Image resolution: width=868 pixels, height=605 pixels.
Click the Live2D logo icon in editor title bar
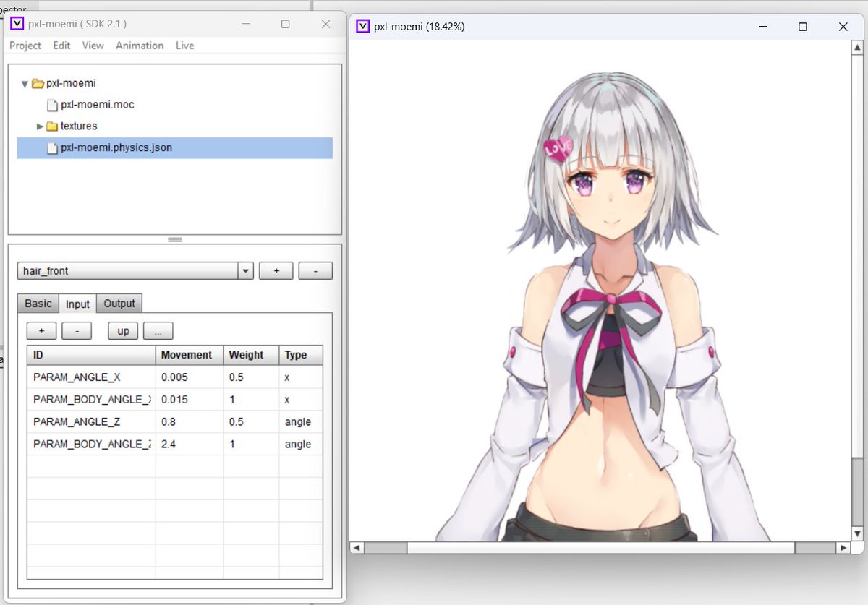click(16, 23)
